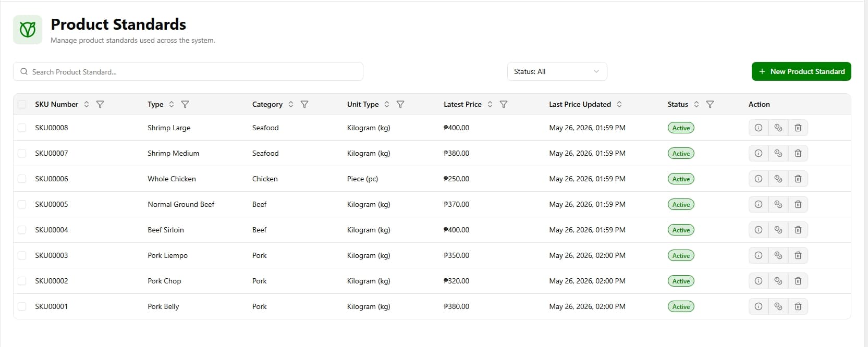Screen dimensions: 868x347
Task: Sort by Status column arrows
Action: [x=696, y=104]
